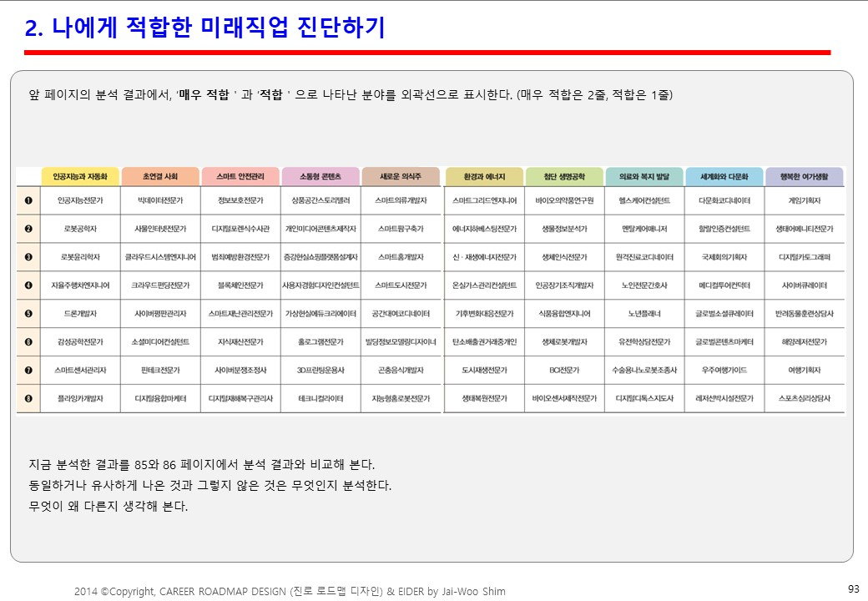Choose the '홀로그램전문가' cell

coord(320,341)
